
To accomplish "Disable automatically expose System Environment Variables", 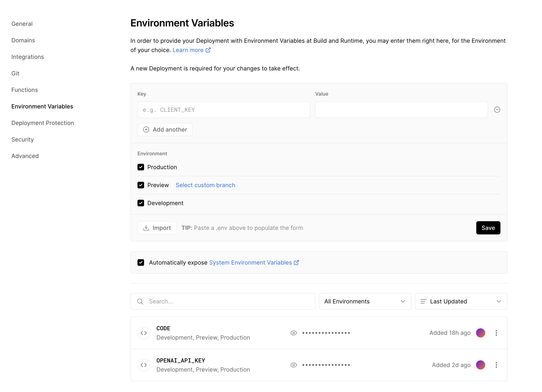I will (x=141, y=262).
